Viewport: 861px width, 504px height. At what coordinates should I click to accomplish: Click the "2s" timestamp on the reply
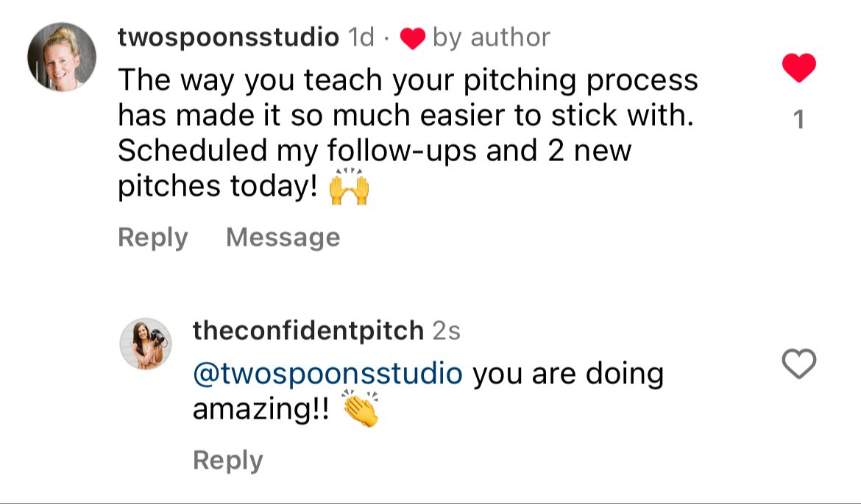(446, 331)
